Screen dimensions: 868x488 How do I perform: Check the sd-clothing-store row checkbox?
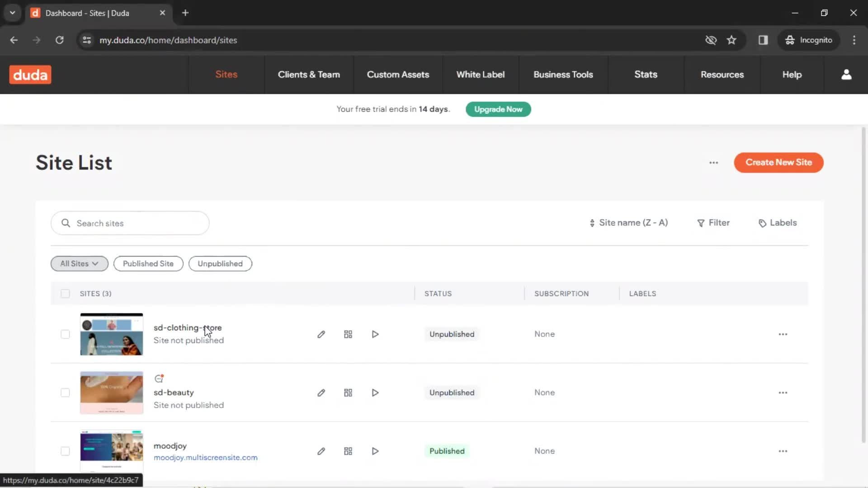point(65,334)
